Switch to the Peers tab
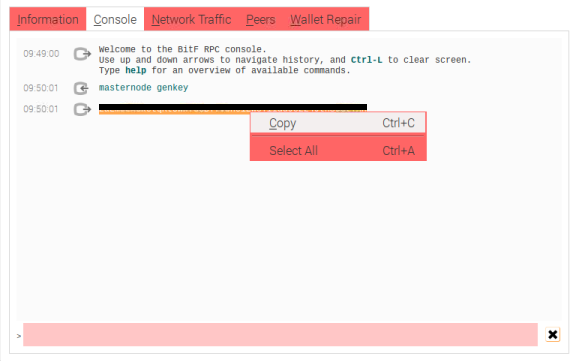The height and width of the screenshot is (361, 577). (x=261, y=19)
